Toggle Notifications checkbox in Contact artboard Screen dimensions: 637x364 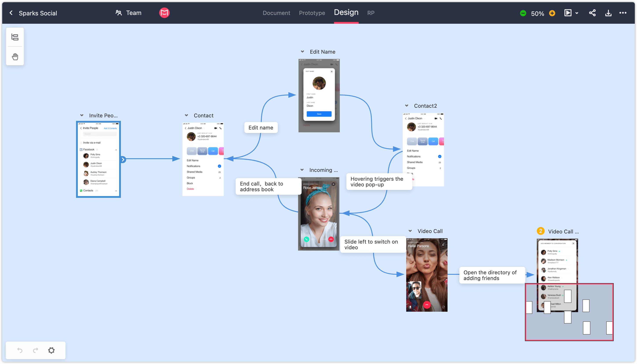point(219,166)
